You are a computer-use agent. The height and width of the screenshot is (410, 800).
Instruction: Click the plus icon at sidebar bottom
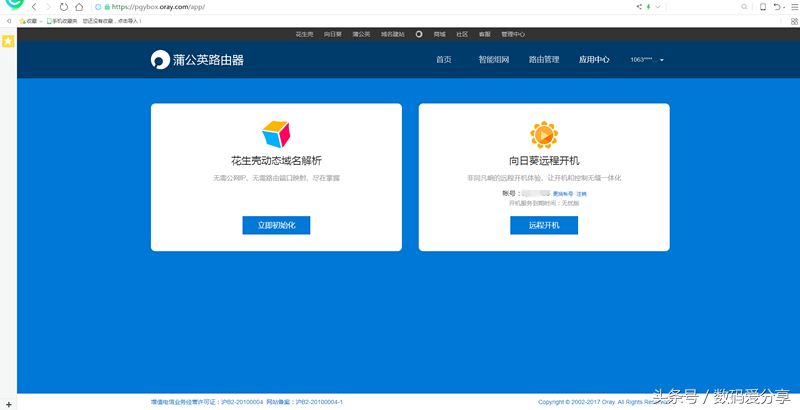coord(8,404)
